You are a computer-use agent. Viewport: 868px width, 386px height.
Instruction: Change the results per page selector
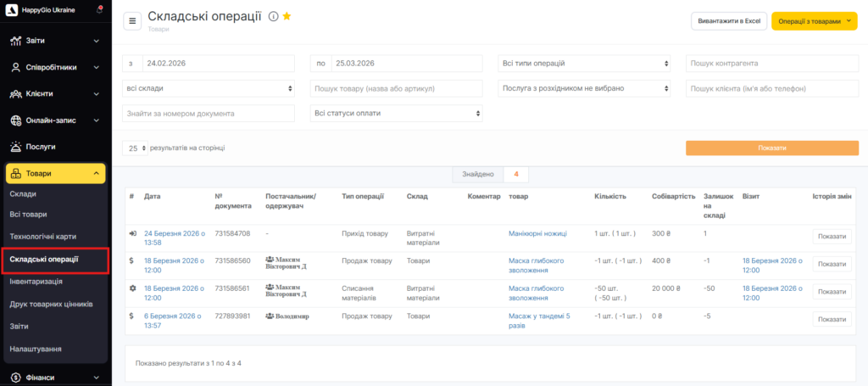(x=135, y=148)
